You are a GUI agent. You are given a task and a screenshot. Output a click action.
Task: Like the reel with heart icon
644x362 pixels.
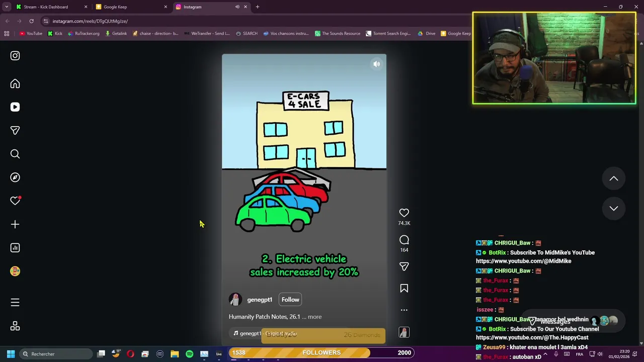(404, 213)
